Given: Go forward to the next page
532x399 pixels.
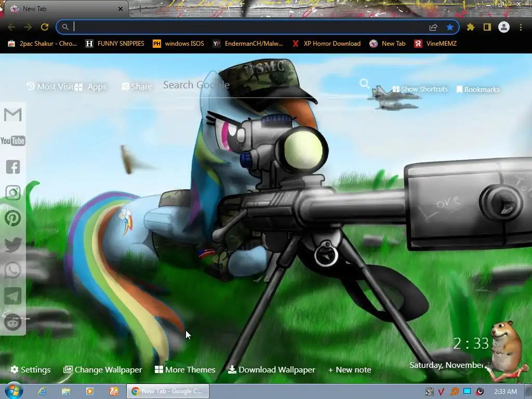Looking at the screenshot, I should 28,27.
